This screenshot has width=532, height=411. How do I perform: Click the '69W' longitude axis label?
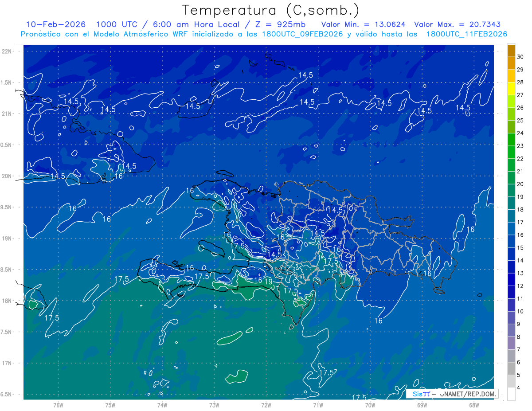click(x=422, y=404)
